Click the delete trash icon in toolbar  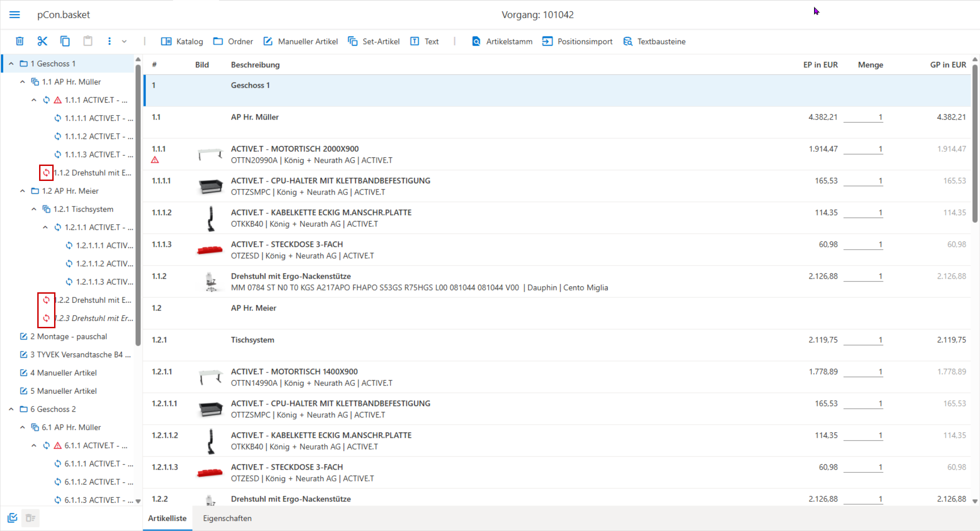tap(20, 41)
